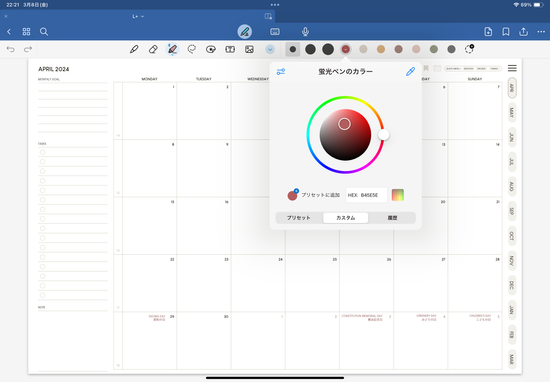The width and height of the screenshot is (550, 382).
Task: Expand the additional tools chevron
Action: click(x=270, y=49)
